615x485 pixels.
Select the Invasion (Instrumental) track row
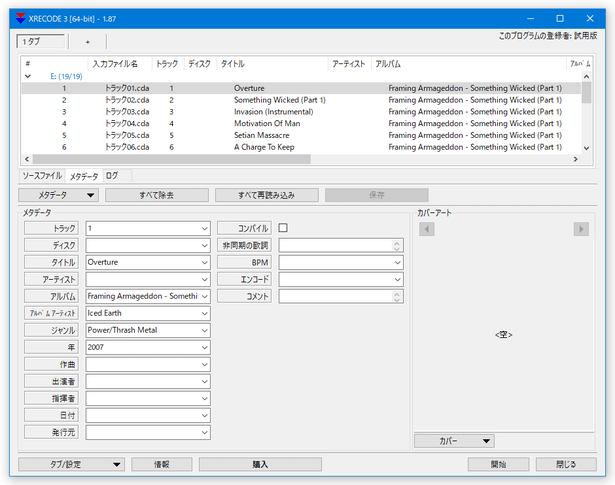tap(301, 112)
